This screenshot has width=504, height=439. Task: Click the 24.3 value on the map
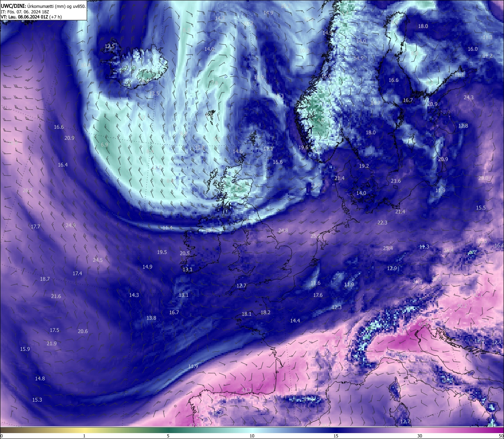(469, 97)
